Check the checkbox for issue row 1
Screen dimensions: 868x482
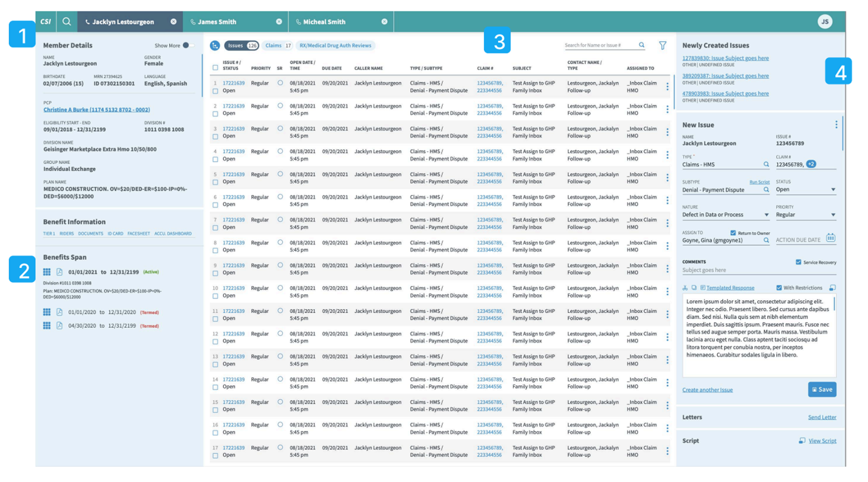tap(215, 91)
